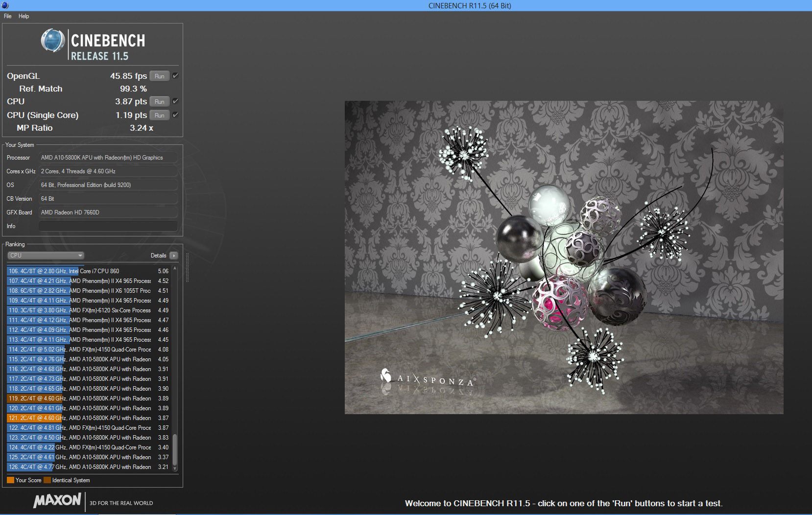
Task: Click the Cinebench app icon in title bar
Action: pyautogui.click(x=5, y=5)
